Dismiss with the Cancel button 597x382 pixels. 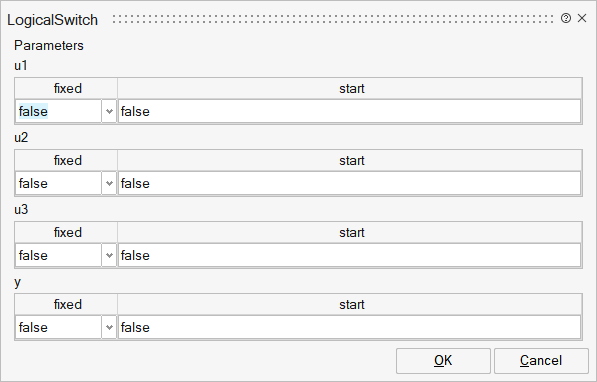tap(541, 360)
